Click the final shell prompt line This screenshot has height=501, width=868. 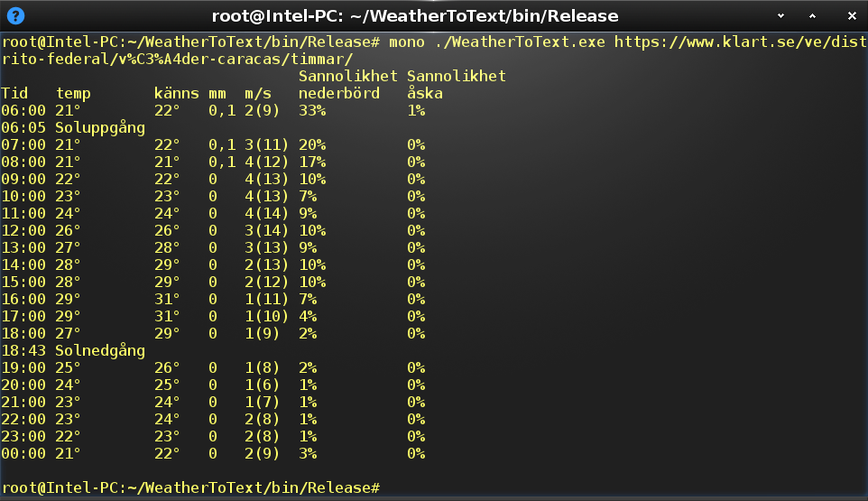[x=191, y=487]
